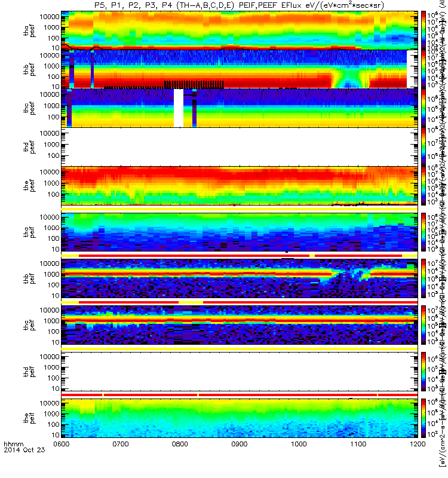Image resolution: width=448 pixels, height=478 pixels.
Task: Click inside the empty thd peif panel
Action: pyautogui.click(x=240, y=372)
